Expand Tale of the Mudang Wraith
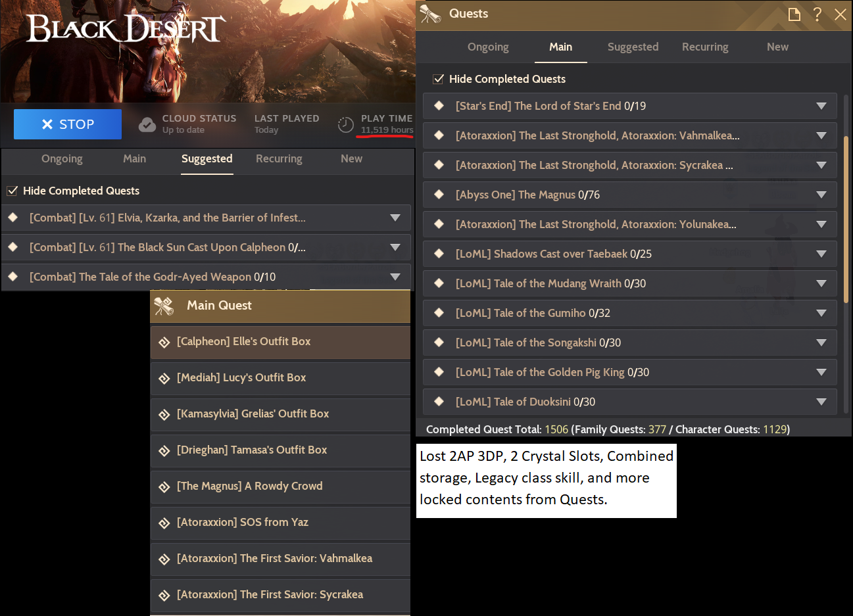This screenshot has width=853, height=616. (x=821, y=283)
